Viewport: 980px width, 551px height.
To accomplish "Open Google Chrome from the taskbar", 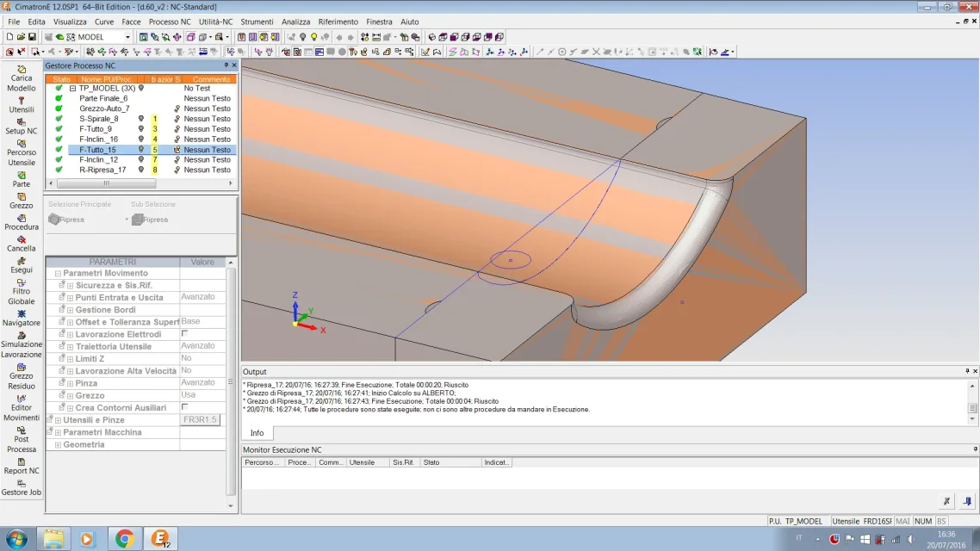I will click(x=124, y=539).
